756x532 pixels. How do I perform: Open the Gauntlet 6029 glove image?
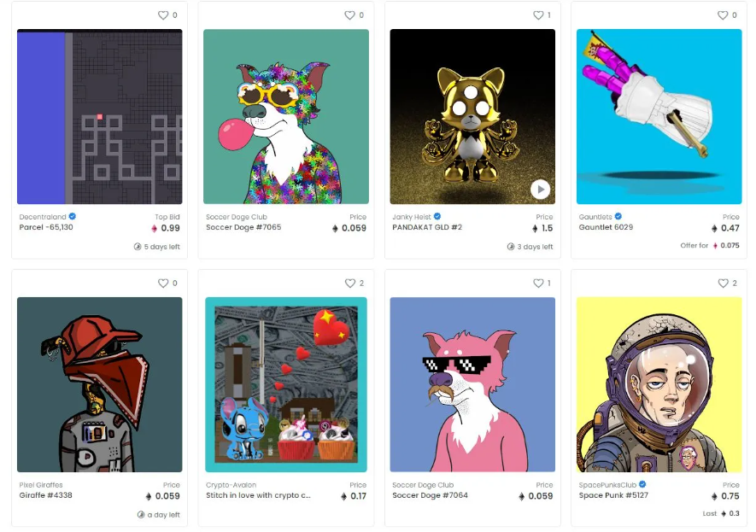tap(659, 117)
